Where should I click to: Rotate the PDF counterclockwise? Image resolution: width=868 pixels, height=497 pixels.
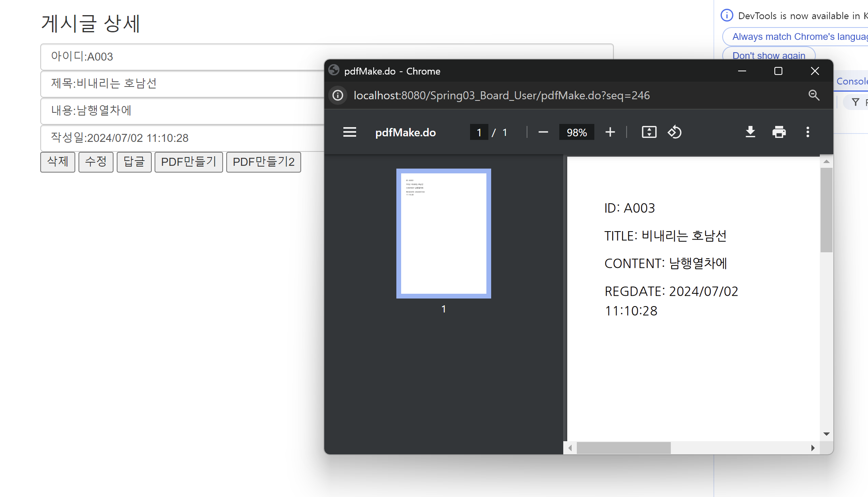[675, 132]
